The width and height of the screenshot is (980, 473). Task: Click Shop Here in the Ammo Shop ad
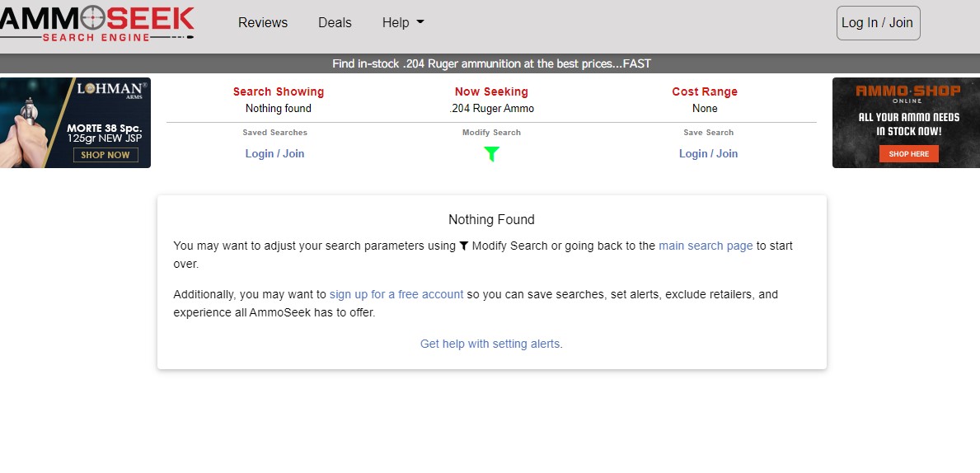[908, 154]
